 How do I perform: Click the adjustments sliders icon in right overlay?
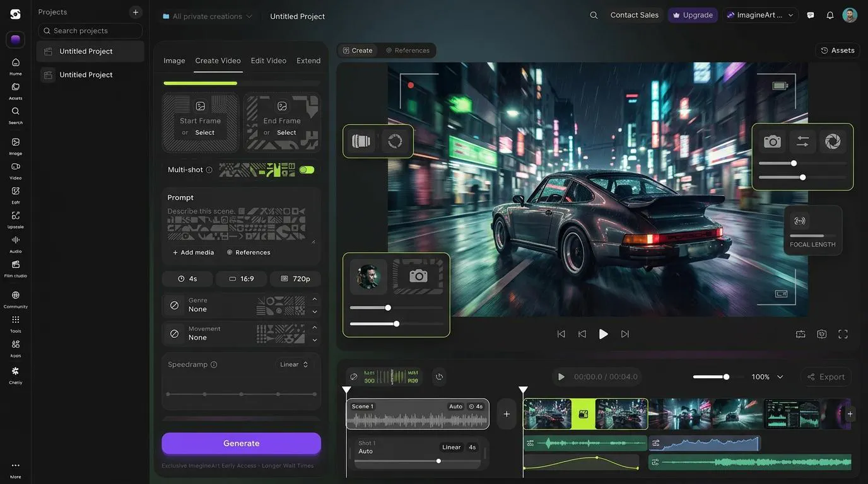point(802,142)
